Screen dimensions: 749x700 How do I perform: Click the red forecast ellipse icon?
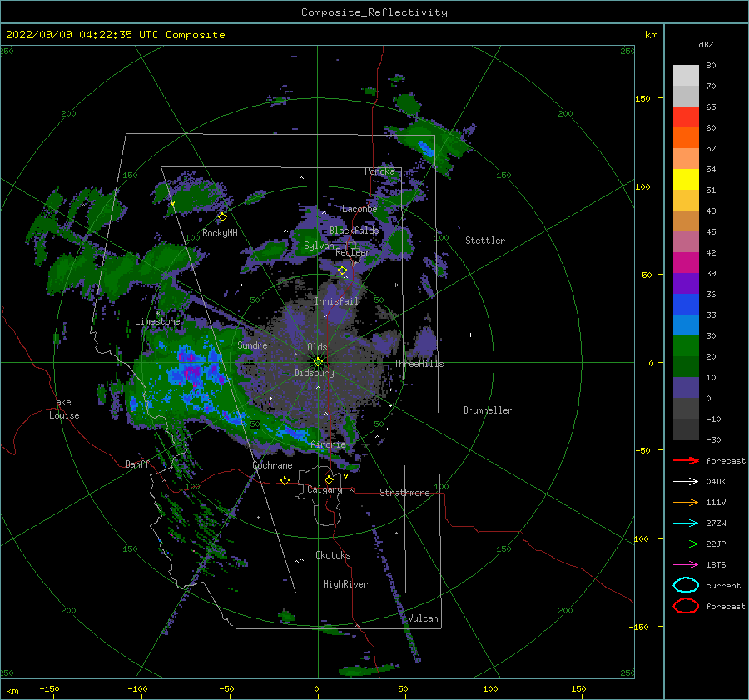pyautogui.click(x=686, y=606)
